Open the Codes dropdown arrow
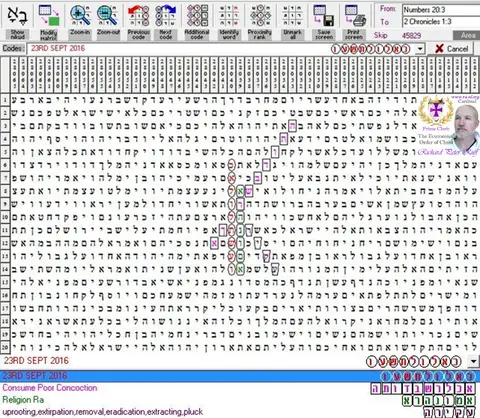 pyautogui.click(x=420, y=49)
